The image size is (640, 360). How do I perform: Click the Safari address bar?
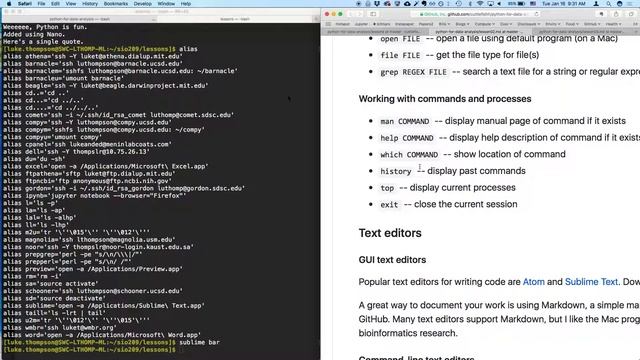(476, 14)
